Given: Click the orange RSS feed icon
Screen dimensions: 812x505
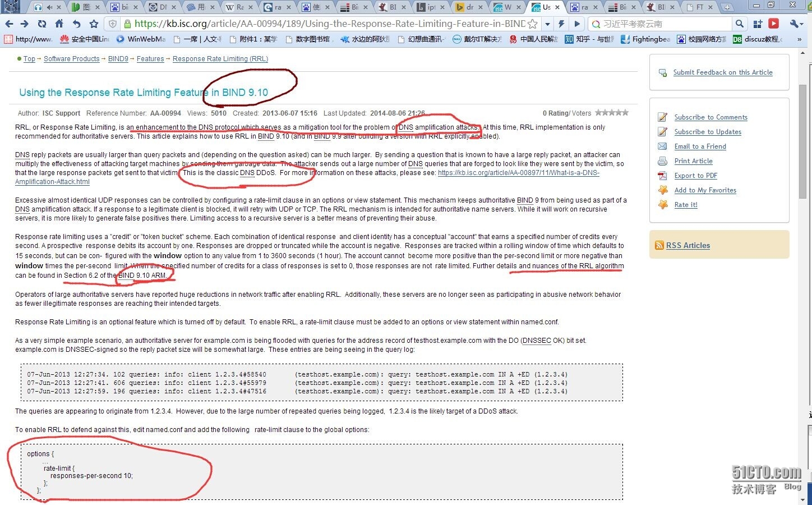Looking at the screenshot, I should pyautogui.click(x=659, y=245).
